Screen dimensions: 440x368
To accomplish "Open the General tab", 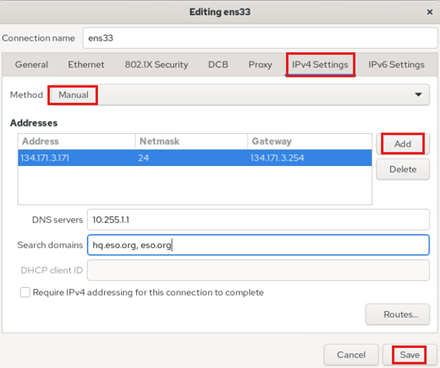I will pyautogui.click(x=32, y=65).
